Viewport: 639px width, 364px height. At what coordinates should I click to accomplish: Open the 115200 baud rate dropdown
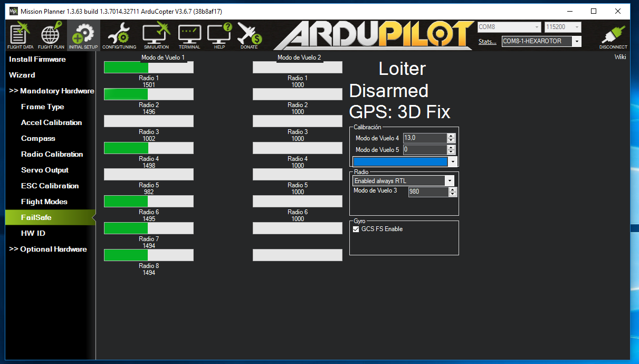tap(562, 27)
